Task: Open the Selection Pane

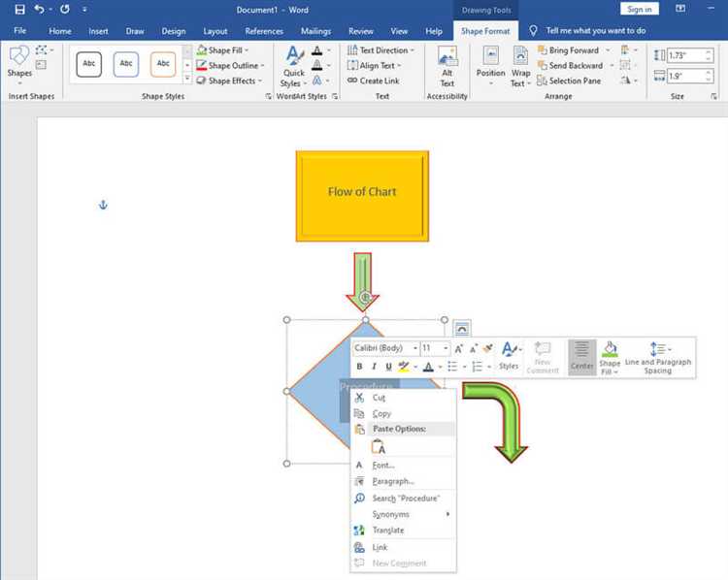Action: point(569,81)
